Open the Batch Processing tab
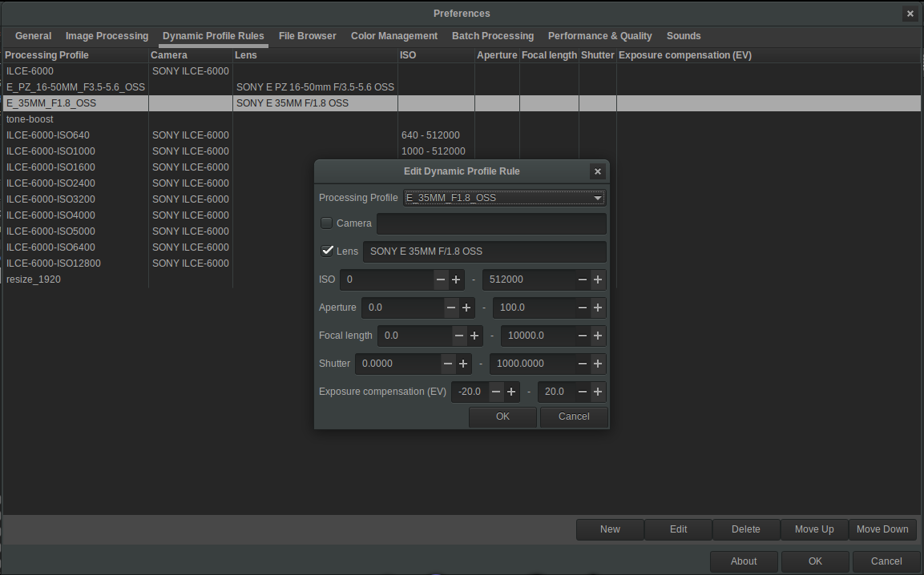The width and height of the screenshot is (924, 575). (493, 36)
